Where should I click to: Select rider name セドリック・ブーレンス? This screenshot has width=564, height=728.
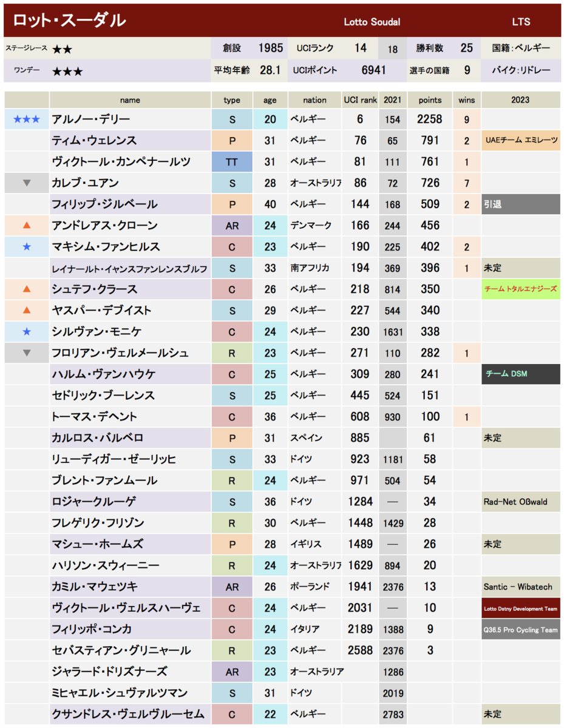(x=103, y=396)
